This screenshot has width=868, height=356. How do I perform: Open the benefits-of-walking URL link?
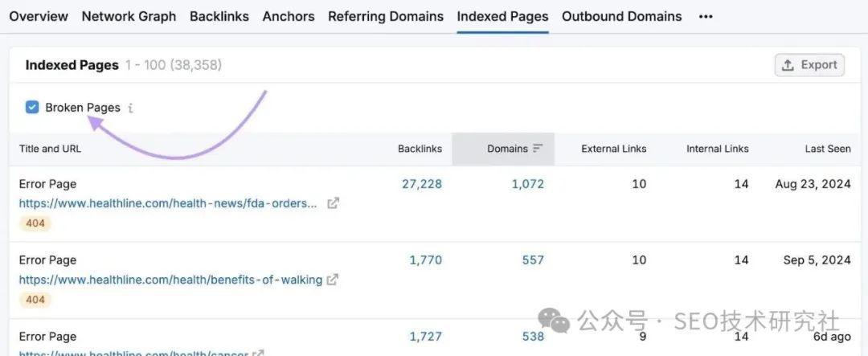[x=170, y=280]
